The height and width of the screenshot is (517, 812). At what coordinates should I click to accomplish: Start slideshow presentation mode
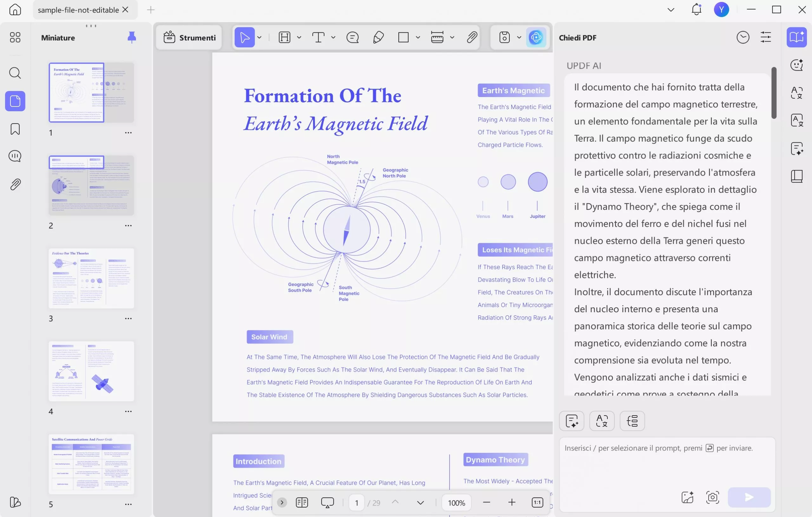(327, 502)
